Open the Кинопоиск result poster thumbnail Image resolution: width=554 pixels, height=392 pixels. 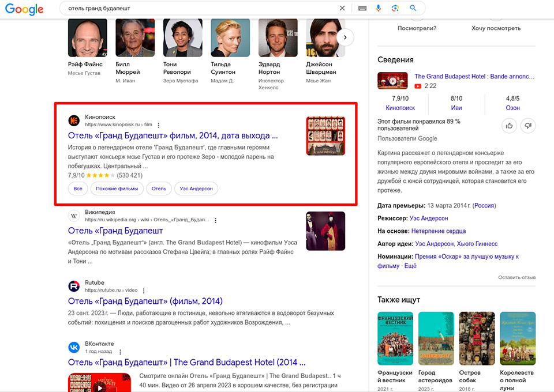325,136
